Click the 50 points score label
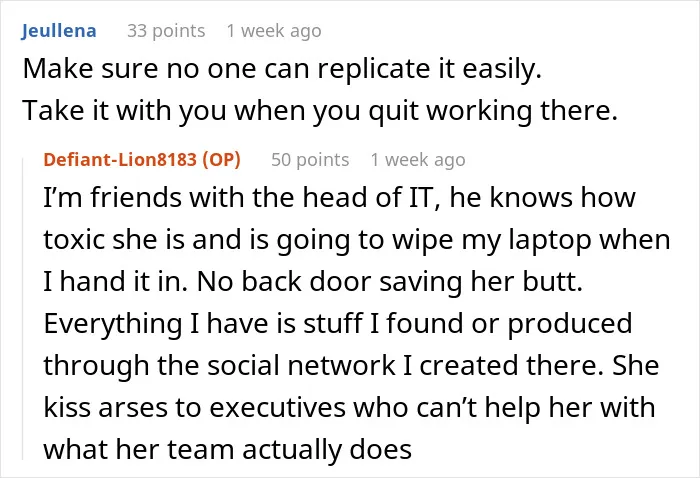The width and height of the screenshot is (700, 478). 310,159
